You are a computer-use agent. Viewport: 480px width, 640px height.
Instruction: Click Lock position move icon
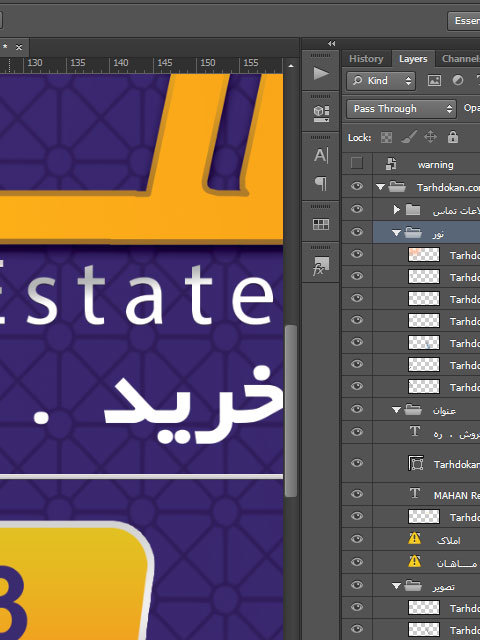click(431, 138)
